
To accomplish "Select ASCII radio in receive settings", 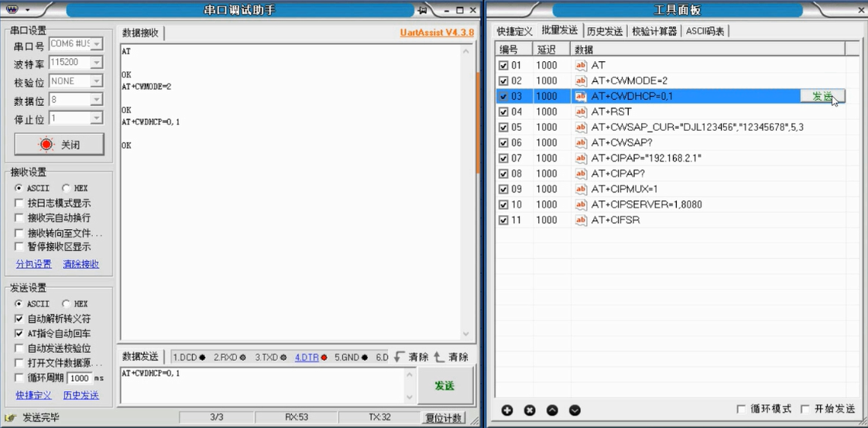I will pos(19,188).
